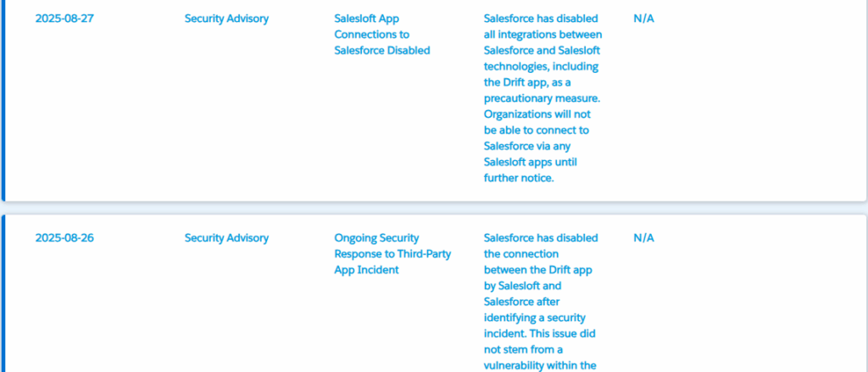Image resolution: width=868 pixels, height=372 pixels.
Task: Open Security Advisory type for 2025-08-27 row
Action: coord(226,19)
